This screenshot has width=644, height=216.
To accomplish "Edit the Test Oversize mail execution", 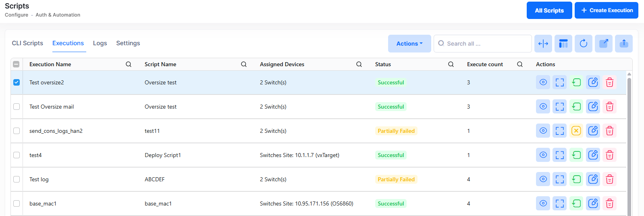I will (x=593, y=107).
